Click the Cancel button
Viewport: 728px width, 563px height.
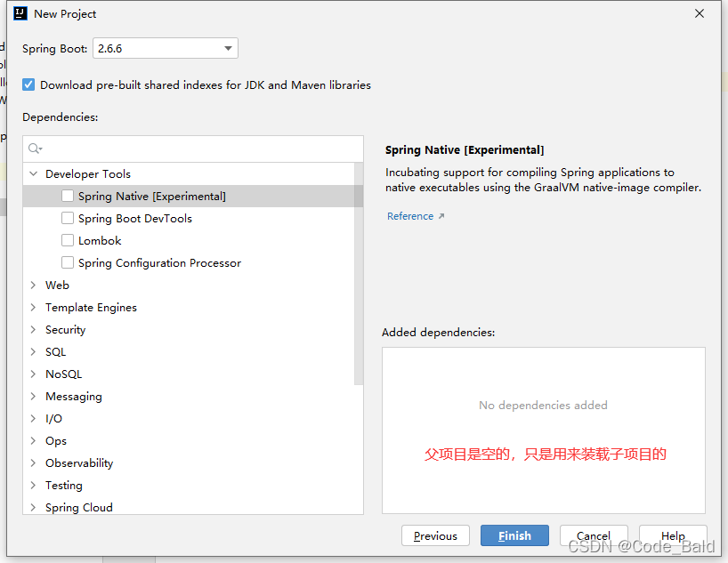pyautogui.click(x=594, y=535)
